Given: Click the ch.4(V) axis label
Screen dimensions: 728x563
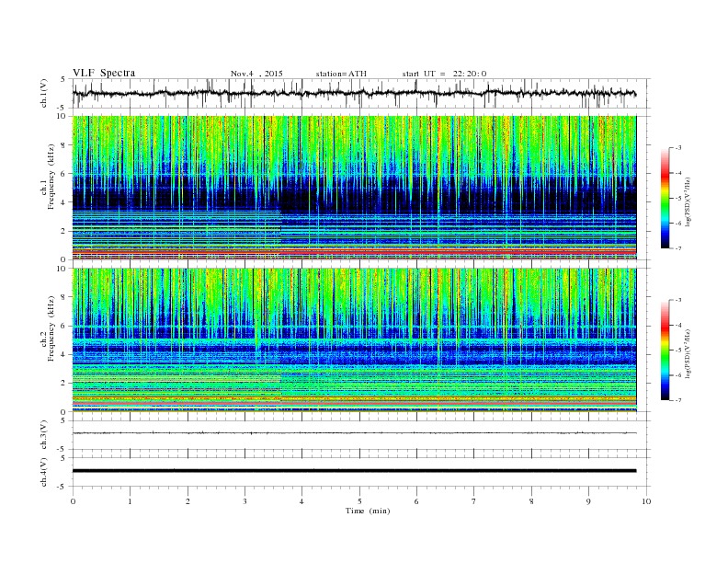Looking at the screenshot, I should pos(44,472).
